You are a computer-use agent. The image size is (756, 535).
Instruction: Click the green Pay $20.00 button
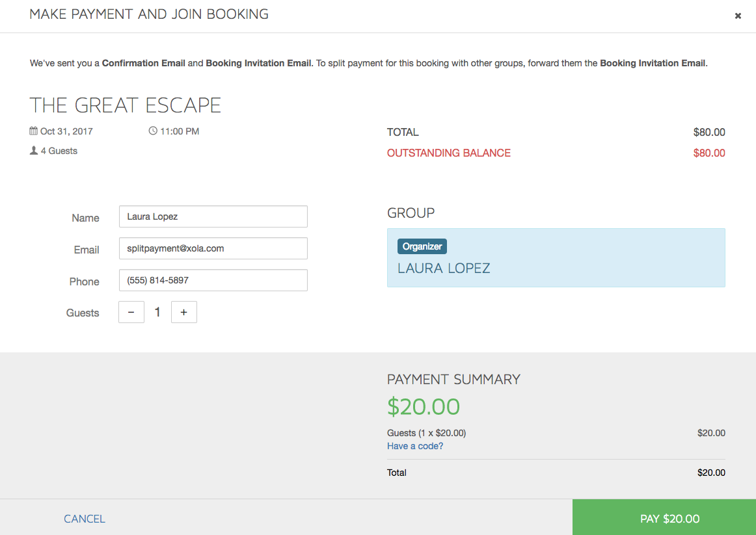tap(664, 517)
